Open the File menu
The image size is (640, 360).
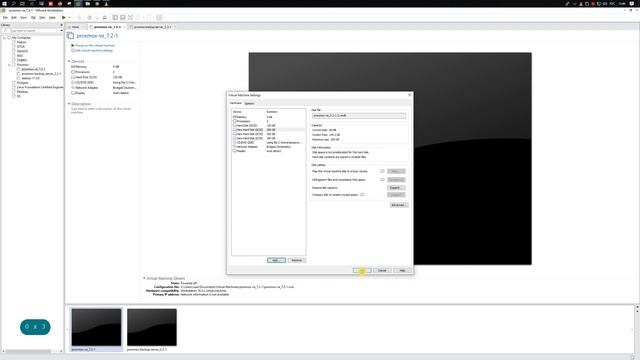[5, 18]
